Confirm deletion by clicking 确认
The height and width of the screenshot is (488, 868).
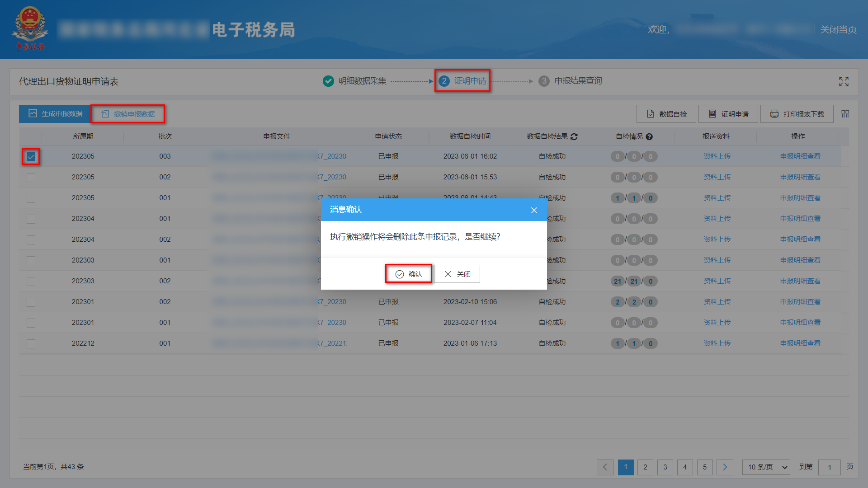[408, 274]
